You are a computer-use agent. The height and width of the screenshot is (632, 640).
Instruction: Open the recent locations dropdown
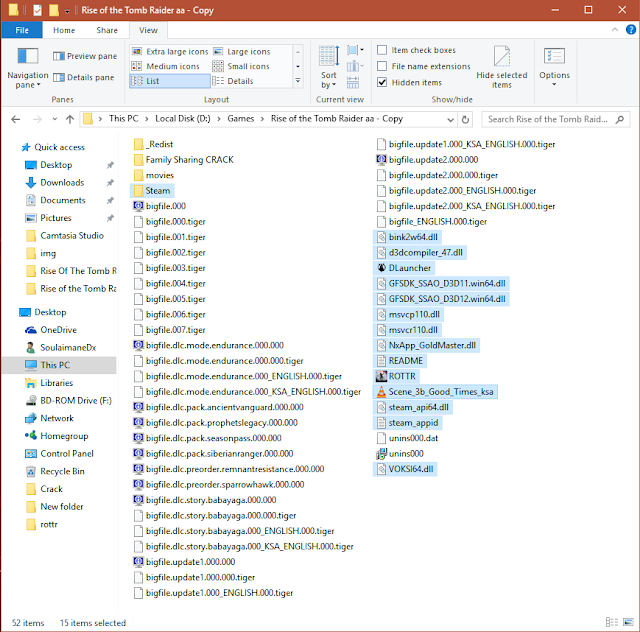(x=55, y=119)
